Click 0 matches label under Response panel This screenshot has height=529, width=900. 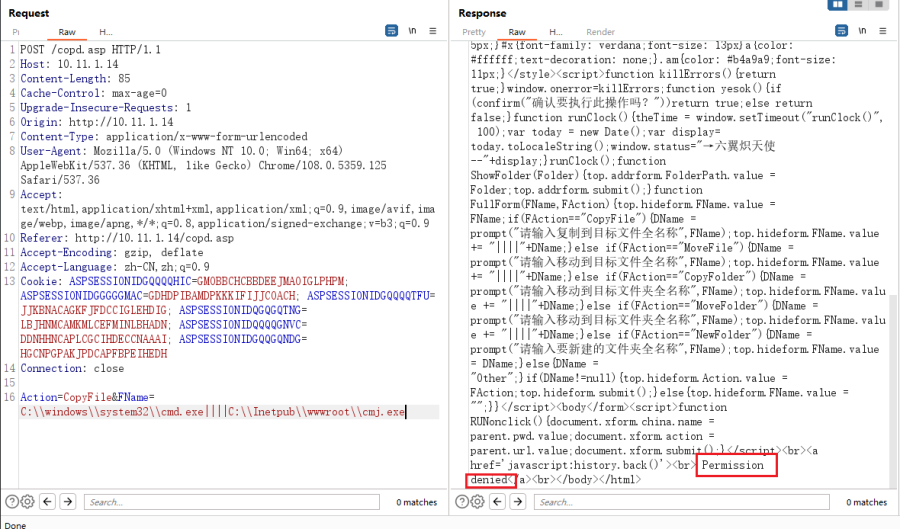866,502
